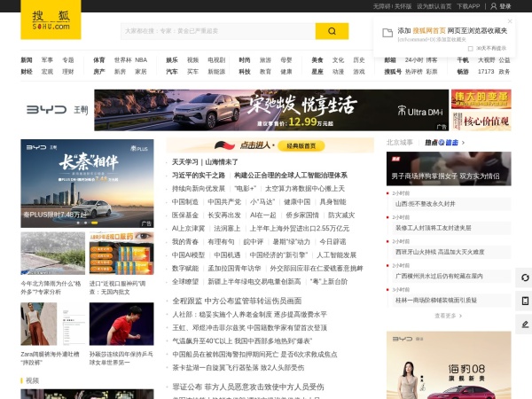The image size is (532, 399).
Task: Open the 伟大的变革 banner
Action: point(481,99)
